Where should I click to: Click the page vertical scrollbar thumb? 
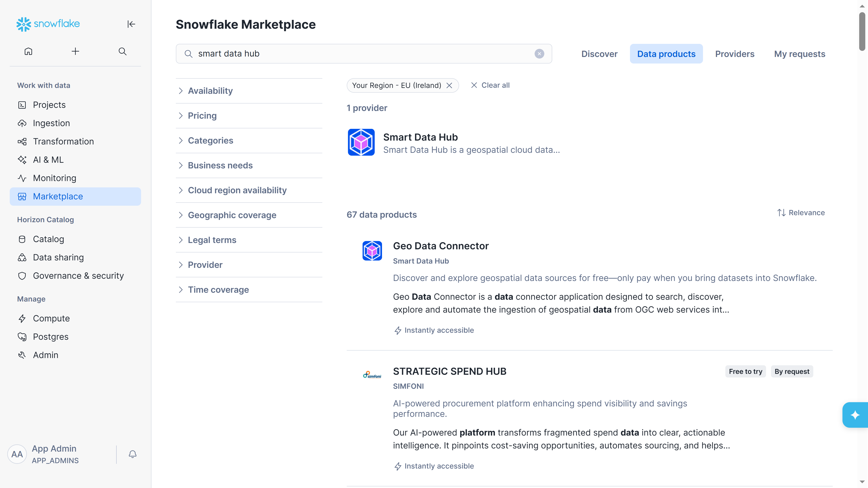[x=862, y=31]
